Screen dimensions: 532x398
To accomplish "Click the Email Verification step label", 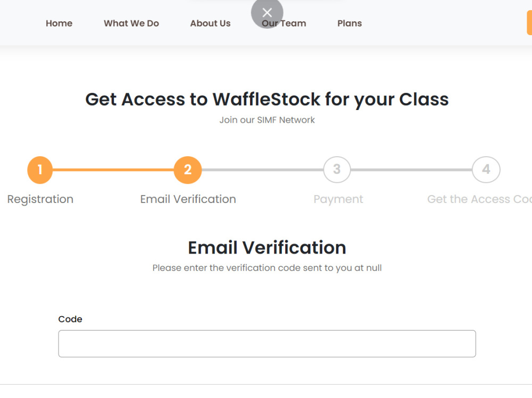I will tap(188, 199).
